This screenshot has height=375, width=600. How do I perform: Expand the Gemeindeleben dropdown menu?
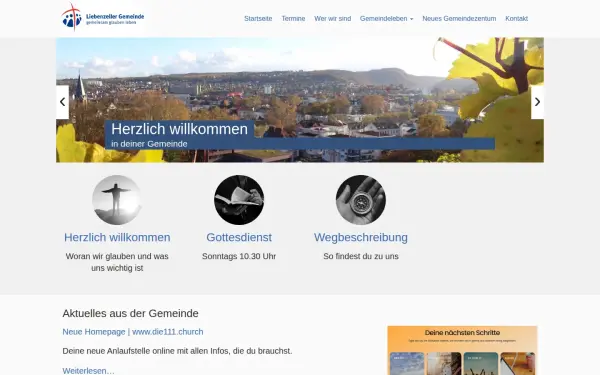pyautogui.click(x=386, y=18)
